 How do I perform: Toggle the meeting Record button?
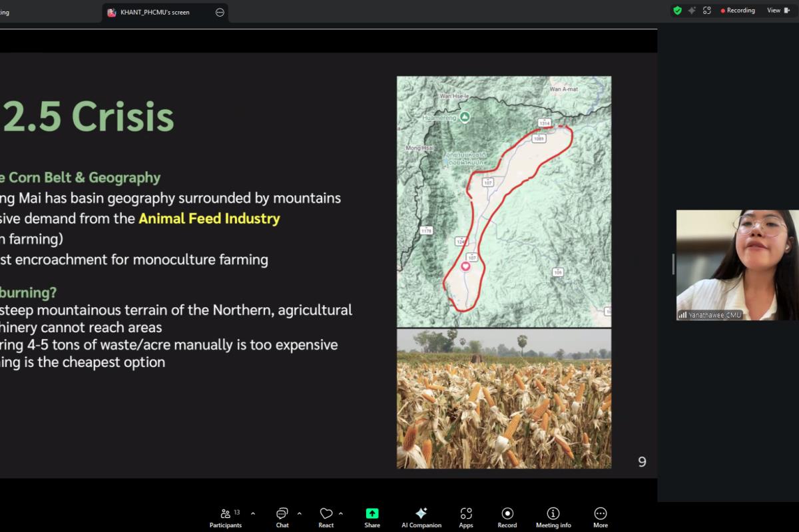507,517
